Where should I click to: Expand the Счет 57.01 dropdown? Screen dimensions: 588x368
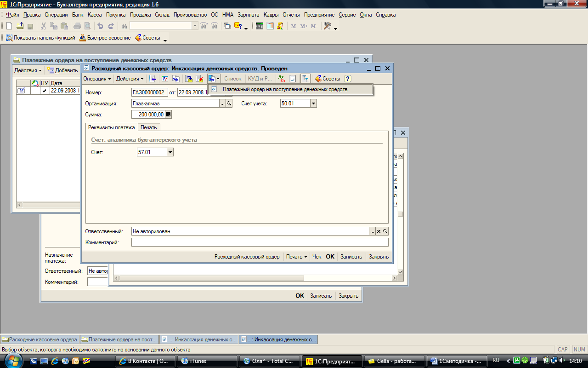tap(170, 152)
